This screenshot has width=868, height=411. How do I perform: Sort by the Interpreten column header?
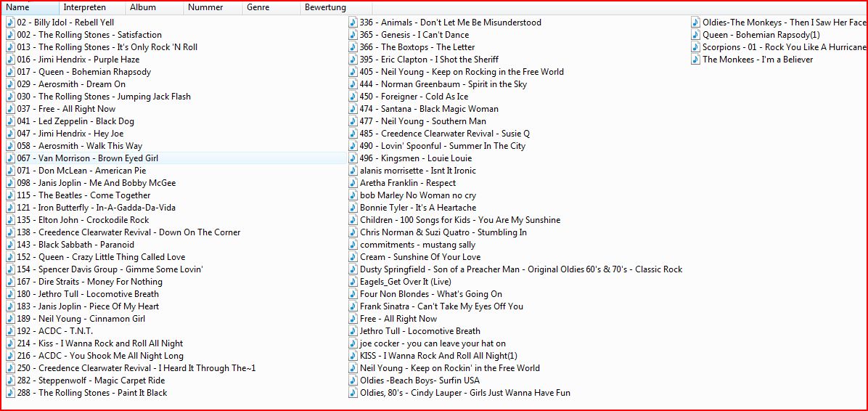pos(92,8)
